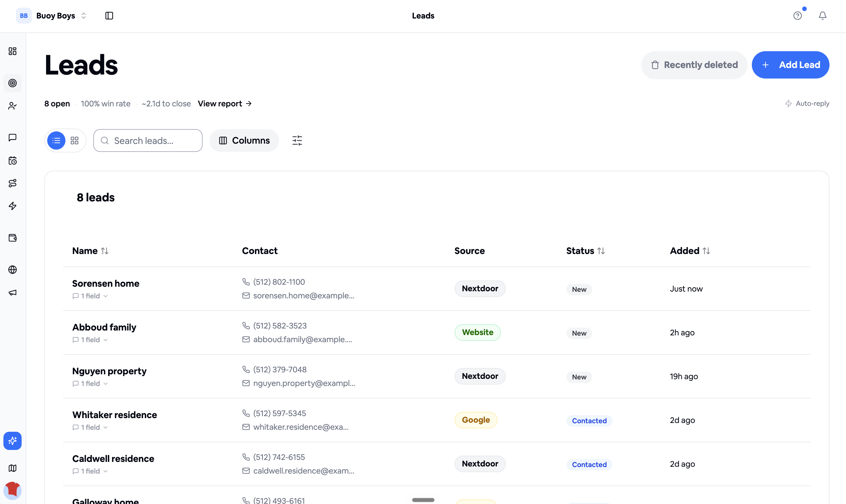
Task: Click the 100% win rate stat
Action: tap(106, 104)
